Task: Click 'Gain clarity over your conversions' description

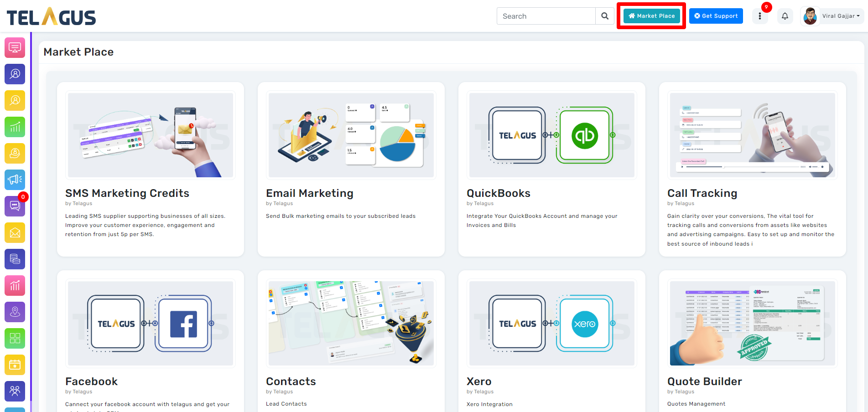Action: (751, 230)
